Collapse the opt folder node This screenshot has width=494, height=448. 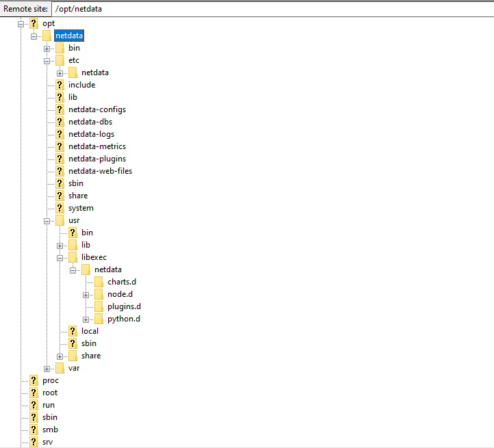(x=21, y=24)
